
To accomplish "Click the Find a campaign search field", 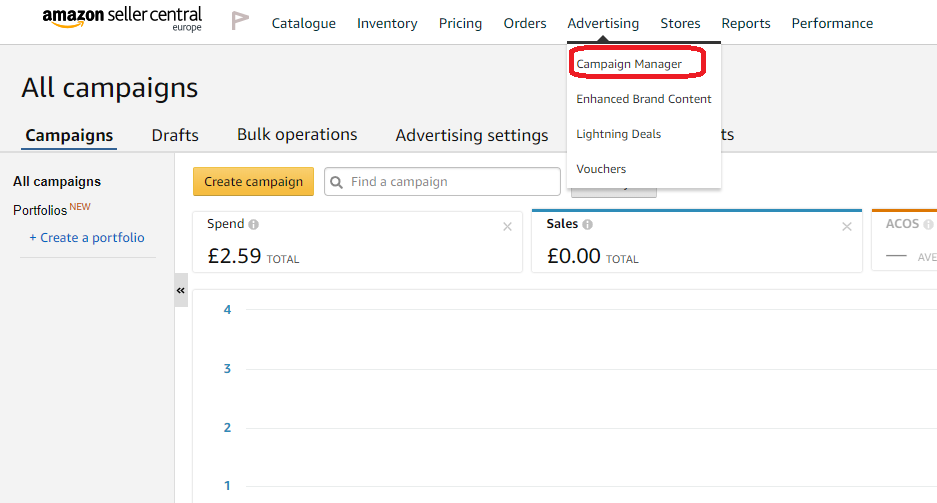I will (x=442, y=182).
